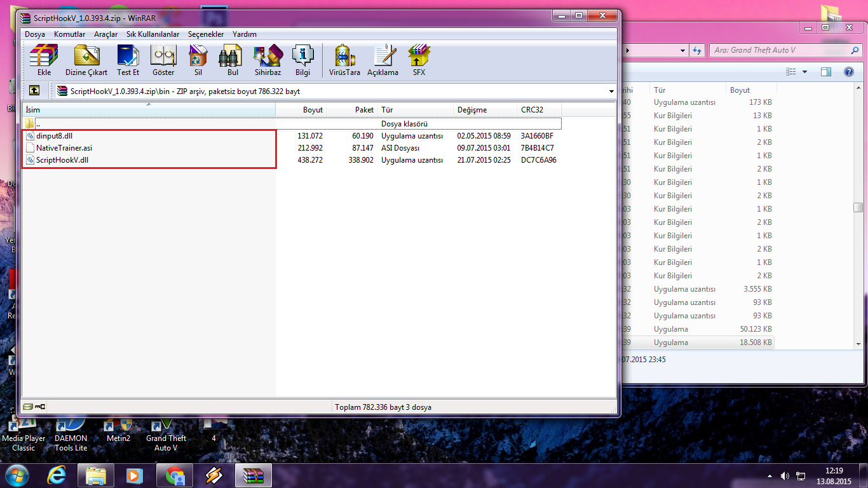This screenshot has height=488, width=868.
Task: Click the refresh button in Explorer address bar
Action: 697,50
